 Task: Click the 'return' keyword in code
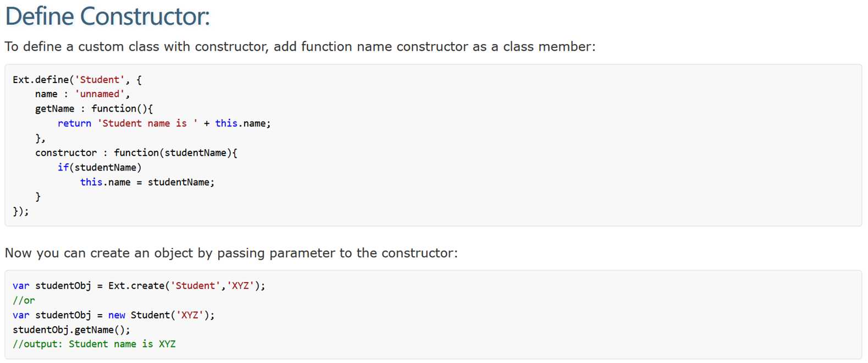coord(74,124)
